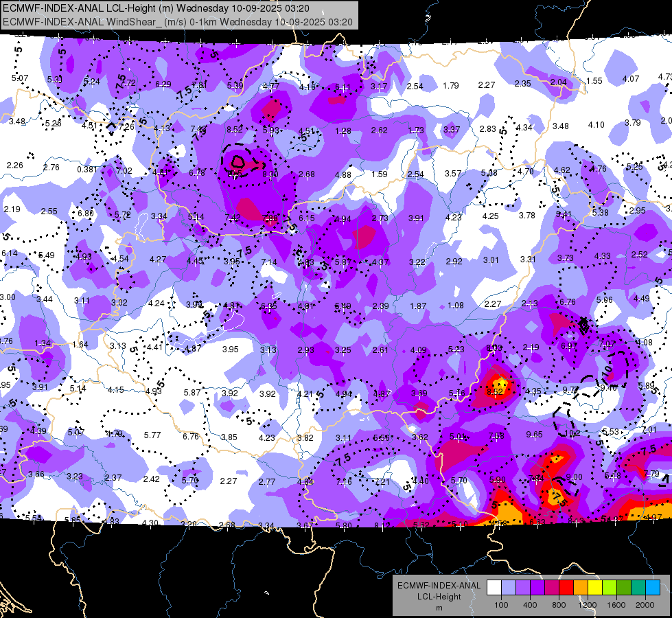Click the map value 2.35

(523, 84)
